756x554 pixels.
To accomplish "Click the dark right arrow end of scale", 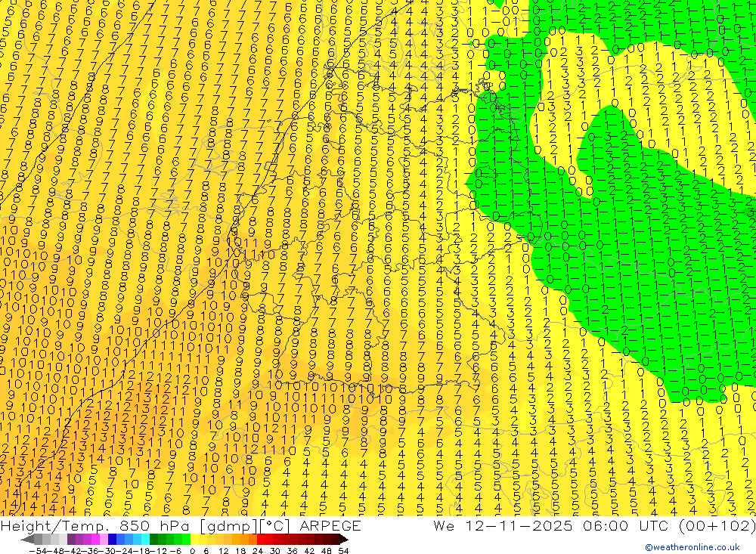I will pos(344,540).
